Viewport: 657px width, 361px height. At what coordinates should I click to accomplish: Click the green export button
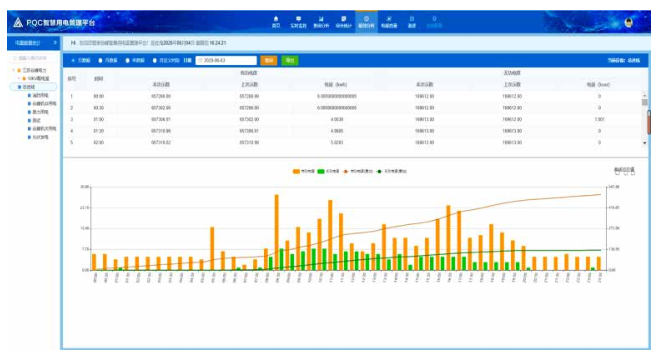(290, 61)
